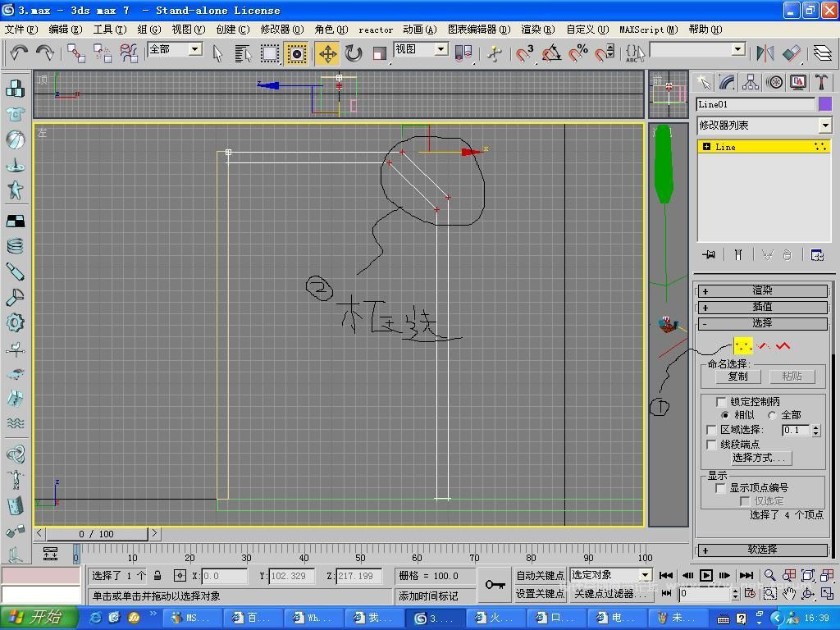The width and height of the screenshot is (840, 630).
Task: Toggle 3D Snaps magnet icon
Action: click(524, 53)
